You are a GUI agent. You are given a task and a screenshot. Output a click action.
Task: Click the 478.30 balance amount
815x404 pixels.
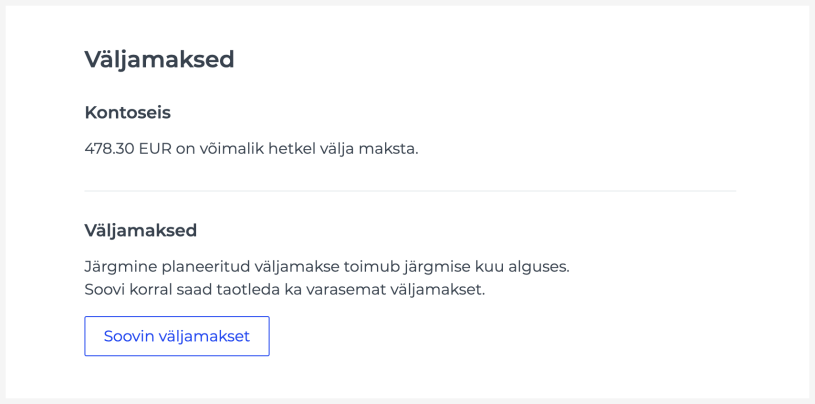[x=109, y=148]
